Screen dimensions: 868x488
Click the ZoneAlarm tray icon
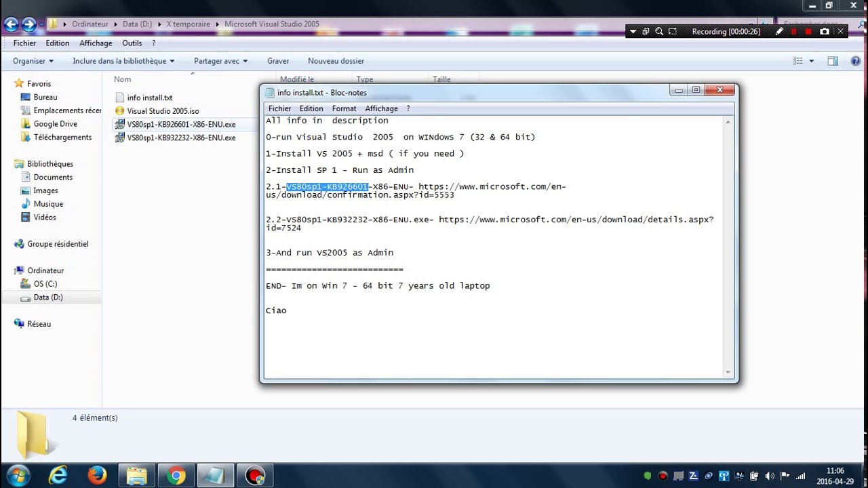coord(694,476)
